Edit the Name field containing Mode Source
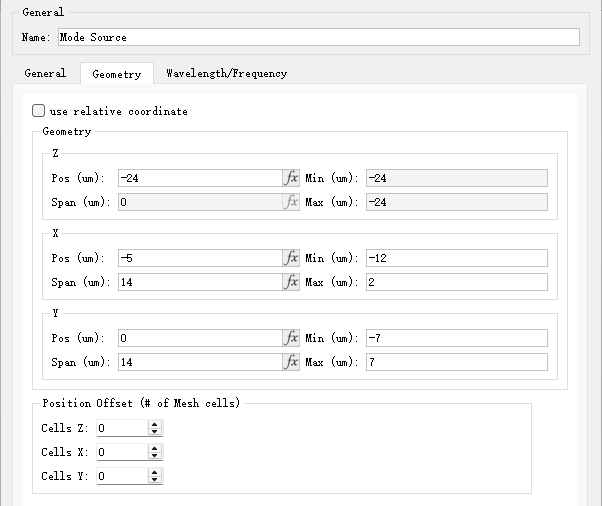This screenshot has width=602, height=506. pyautogui.click(x=319, y=37)
